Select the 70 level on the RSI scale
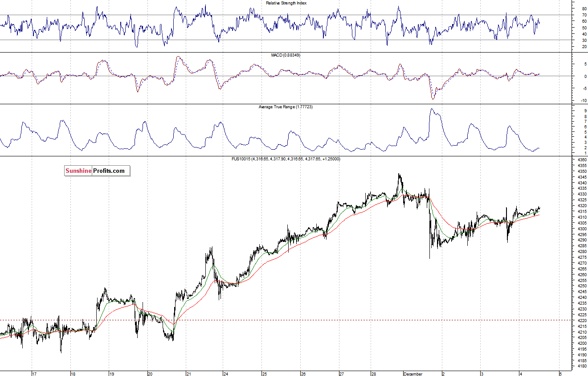588x376 pixels. 584,15
